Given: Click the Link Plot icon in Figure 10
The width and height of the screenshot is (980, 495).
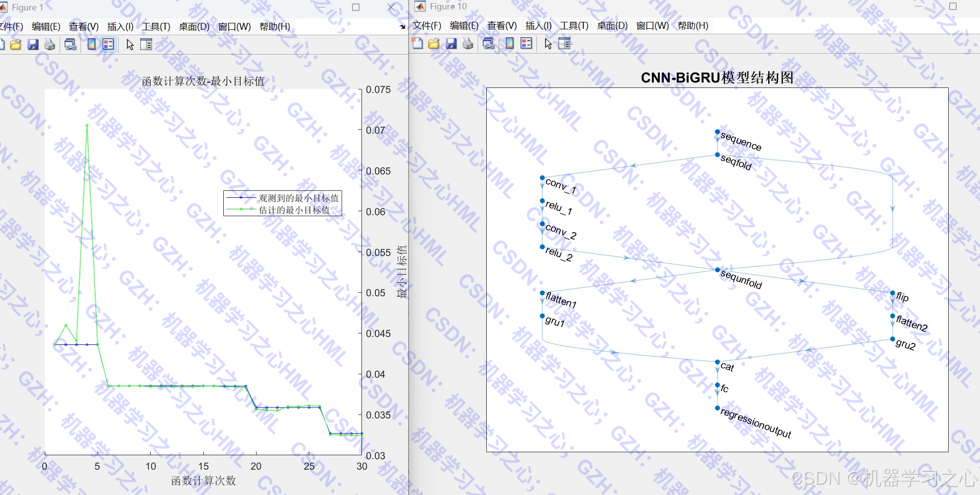Looking at the screenshot, I should pyautogui.click(x=489, y=44).
